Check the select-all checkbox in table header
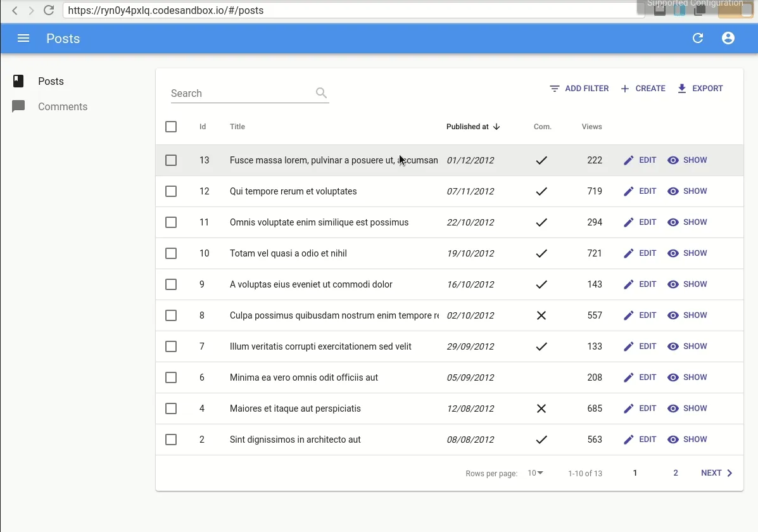 pyautogui.click(x=170, y=126)
